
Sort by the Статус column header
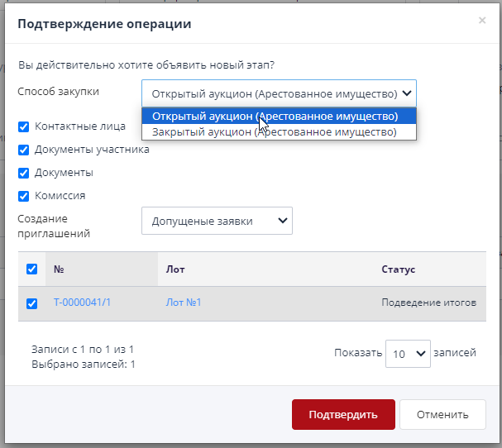(x=430, y=269)
